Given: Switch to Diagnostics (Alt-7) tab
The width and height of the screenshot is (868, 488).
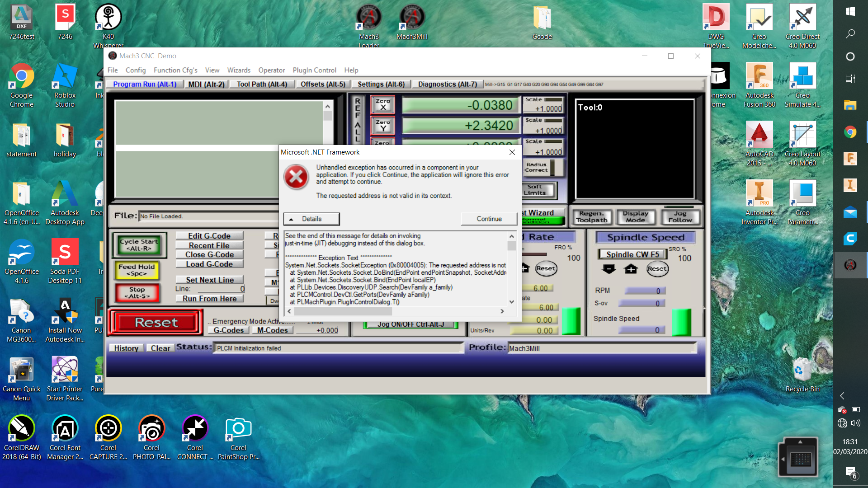Looking at the screenshot, I should pos(447,84).
